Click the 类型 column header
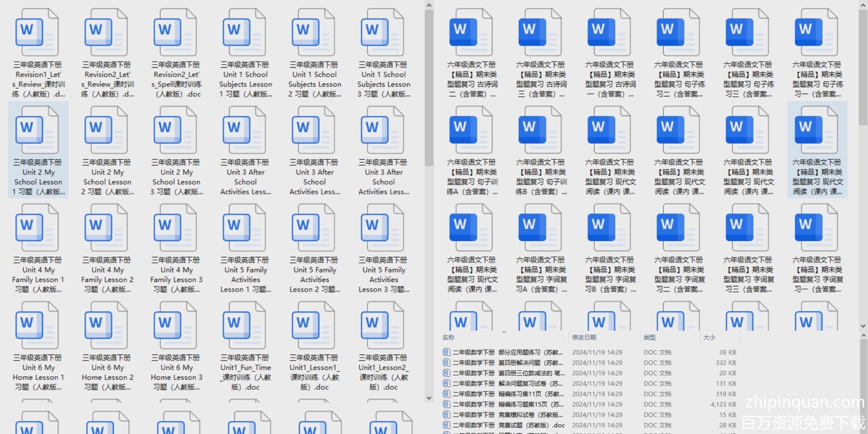The width and height of the screenshot is (868, 434). [x=649, y=337]
